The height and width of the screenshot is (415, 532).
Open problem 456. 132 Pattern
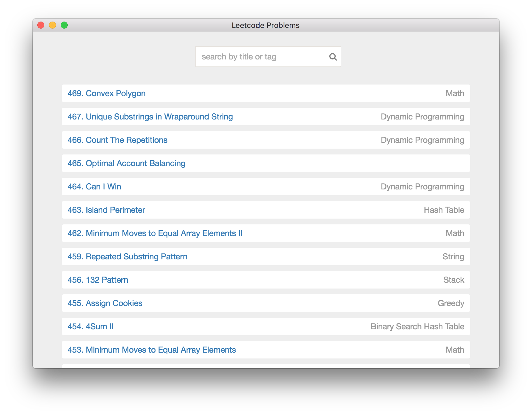point(98,280)
